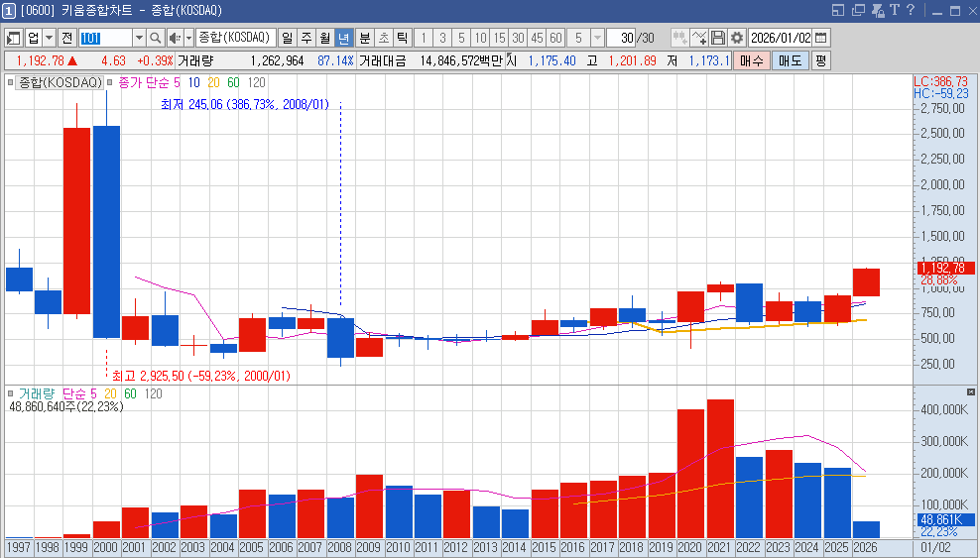Open the calendar date picker icon
Viewport: 980px width, 558px height.
[x=820, y=38]
